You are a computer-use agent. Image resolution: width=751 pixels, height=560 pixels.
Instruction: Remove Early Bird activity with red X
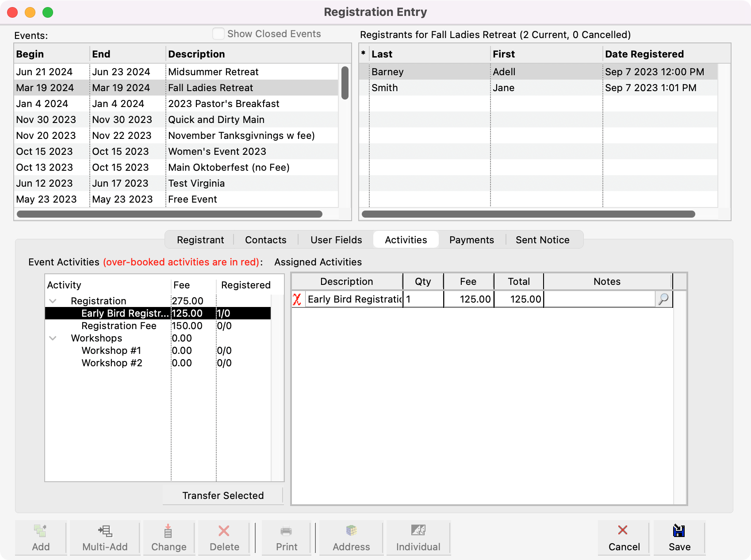[x=297, y=299]
